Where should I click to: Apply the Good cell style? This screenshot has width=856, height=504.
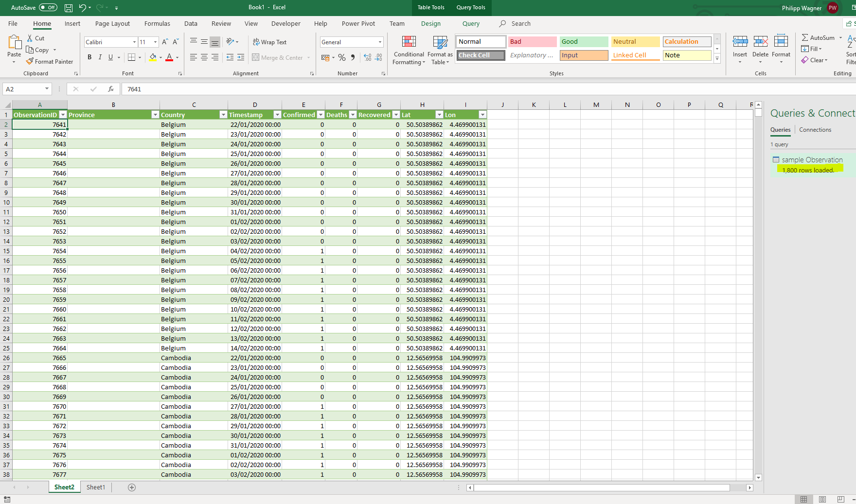click(x=584, y=42)
